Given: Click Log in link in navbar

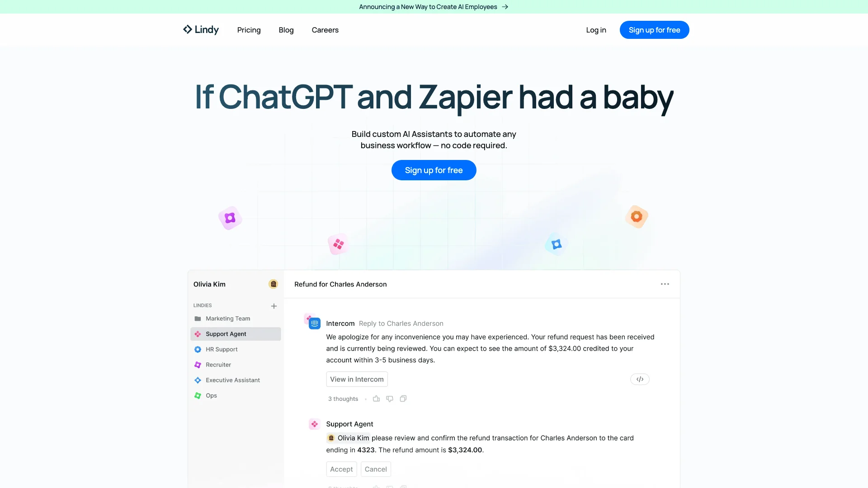Looking at the screenshot, I should coord(595,30).
